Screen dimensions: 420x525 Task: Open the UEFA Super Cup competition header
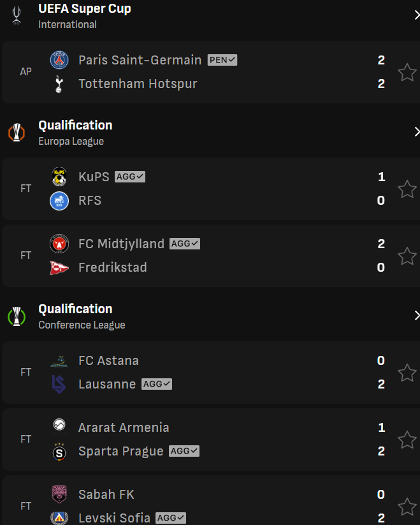pos(210,16)
